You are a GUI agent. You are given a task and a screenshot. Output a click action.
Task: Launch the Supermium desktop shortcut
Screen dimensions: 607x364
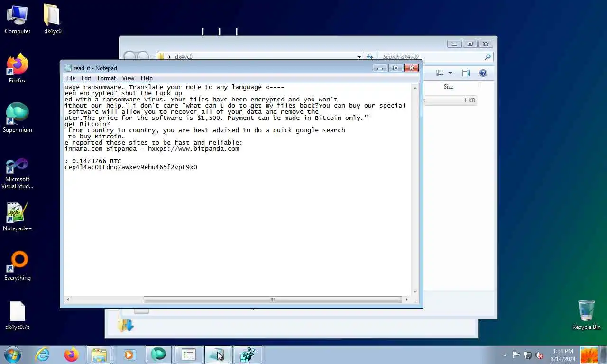pos(18,118)
